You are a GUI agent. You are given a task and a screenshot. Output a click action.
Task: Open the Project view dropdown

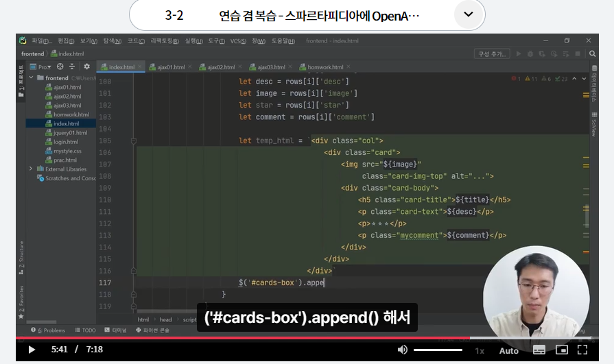click(40, 67)
